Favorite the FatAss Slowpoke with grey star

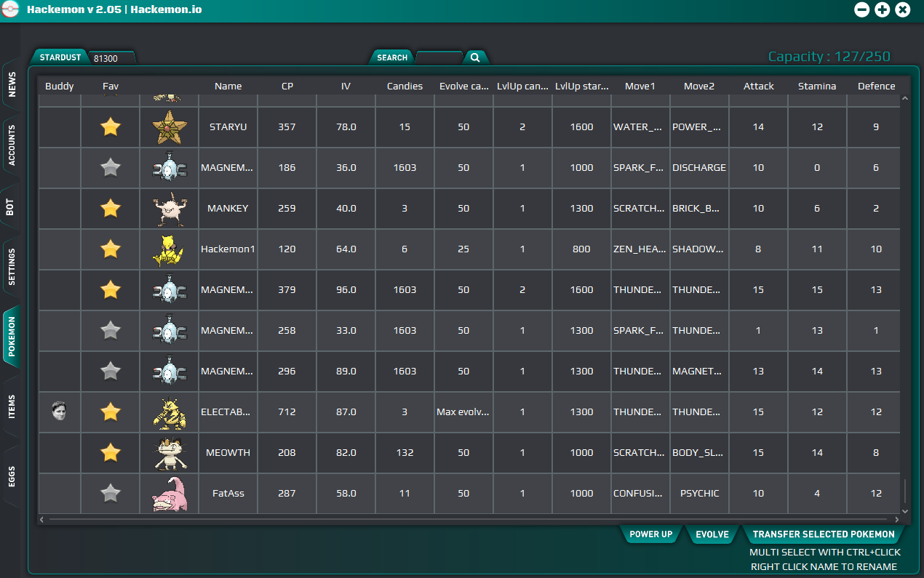110,494
